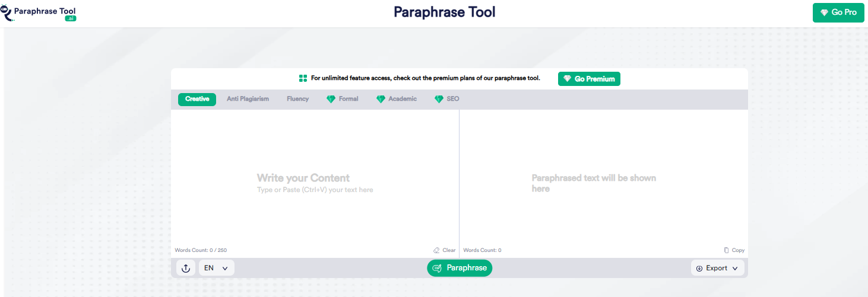Click the diamond icon next to SEO
The width and height of the screenshot is (868, 297).
point(439,100)
